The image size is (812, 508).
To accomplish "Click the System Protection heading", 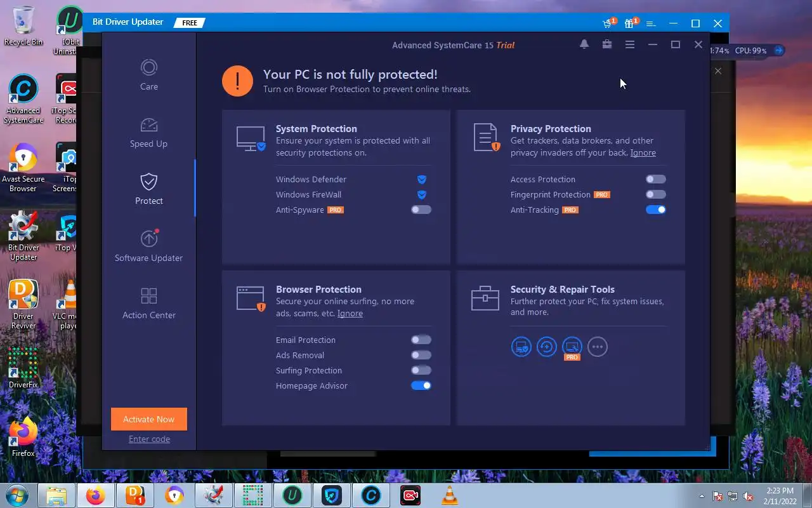I will [x=317, y=128].
